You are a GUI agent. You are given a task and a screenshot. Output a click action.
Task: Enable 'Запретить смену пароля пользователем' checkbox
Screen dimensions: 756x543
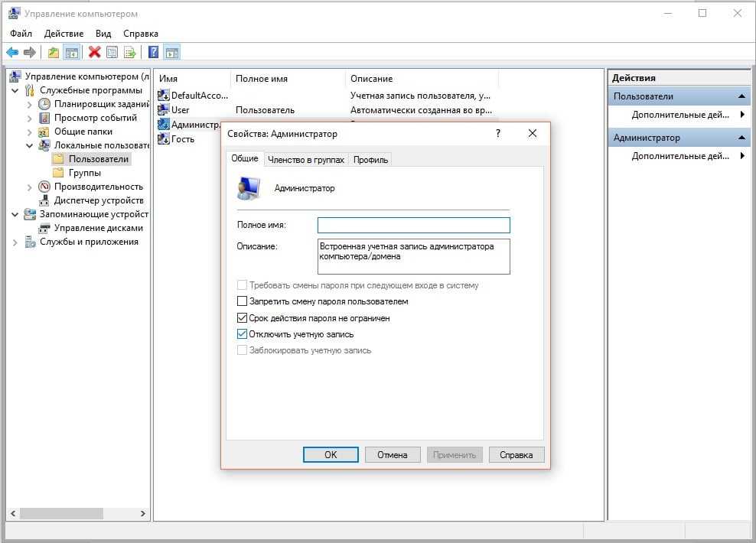coord(243,301)
